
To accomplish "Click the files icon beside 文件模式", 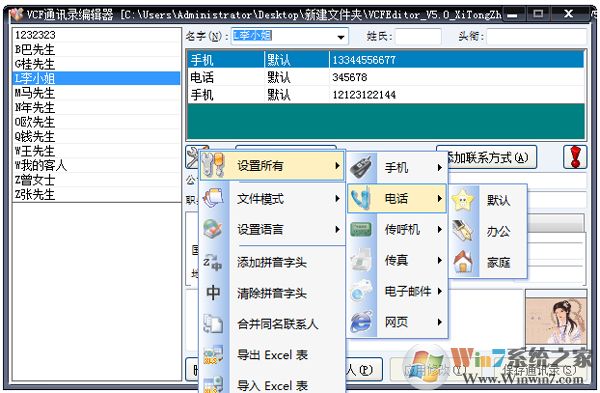I will point(213,199).
